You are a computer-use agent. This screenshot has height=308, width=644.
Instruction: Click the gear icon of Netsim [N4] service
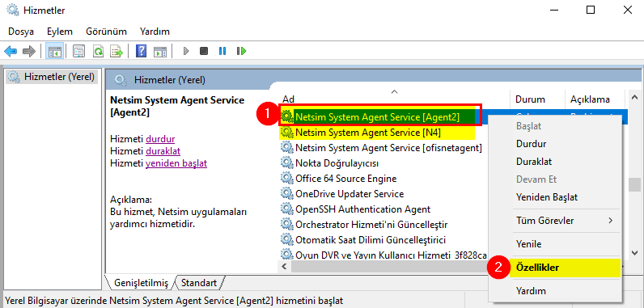coord(286,132)
